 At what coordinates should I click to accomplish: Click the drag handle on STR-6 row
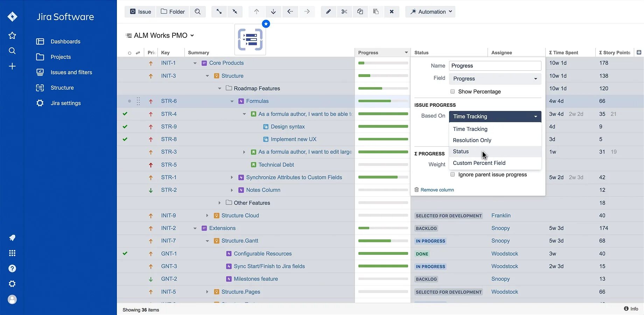tap(138, 101)
